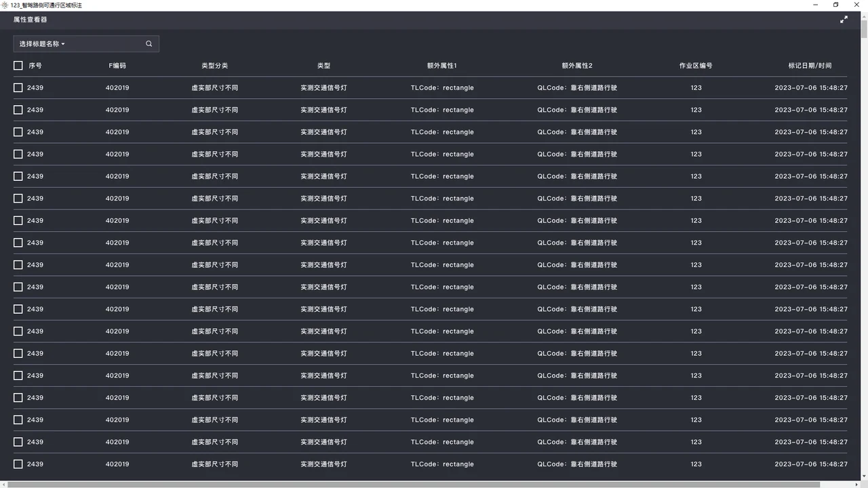Click the 标记日期/时间 column header

pyautogui.click(x=810, y=66)
